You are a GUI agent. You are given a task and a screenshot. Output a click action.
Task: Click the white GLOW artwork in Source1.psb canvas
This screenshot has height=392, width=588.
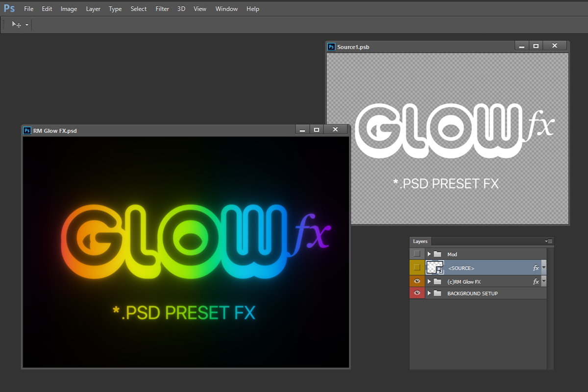pos(438,130)
